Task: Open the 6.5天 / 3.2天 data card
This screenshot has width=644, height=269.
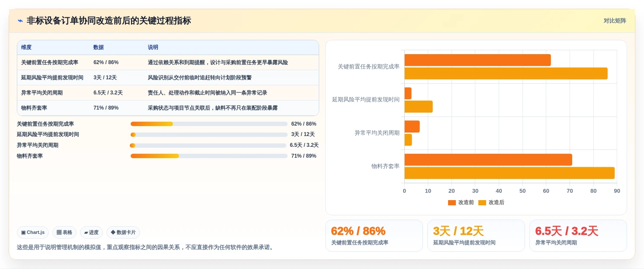Action: [578, 236]
